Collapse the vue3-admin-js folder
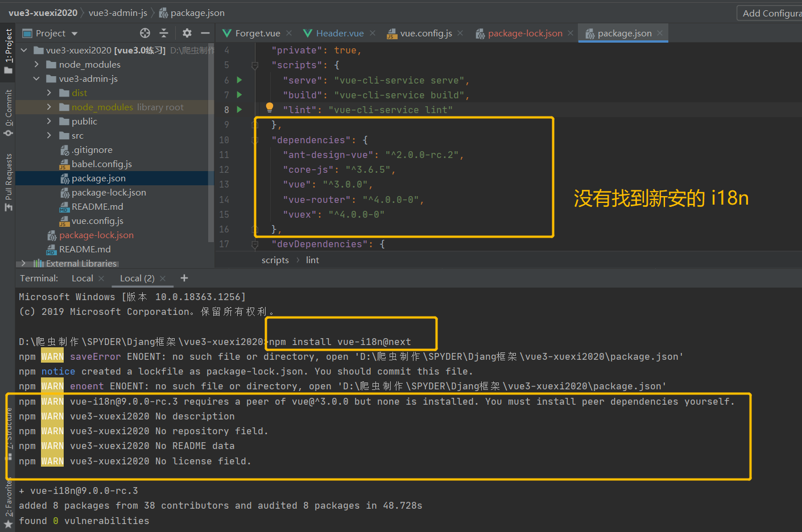 click(x=36, y=78)
